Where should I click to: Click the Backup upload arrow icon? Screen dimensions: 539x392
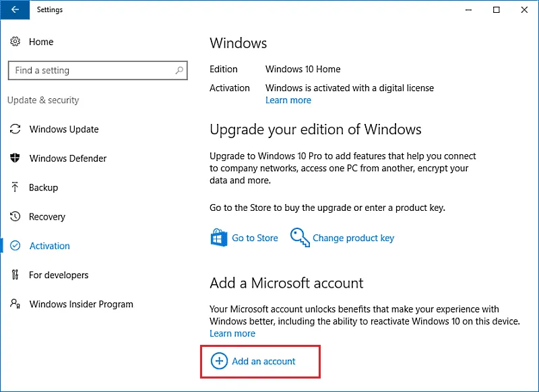click(x=15, y=187)
